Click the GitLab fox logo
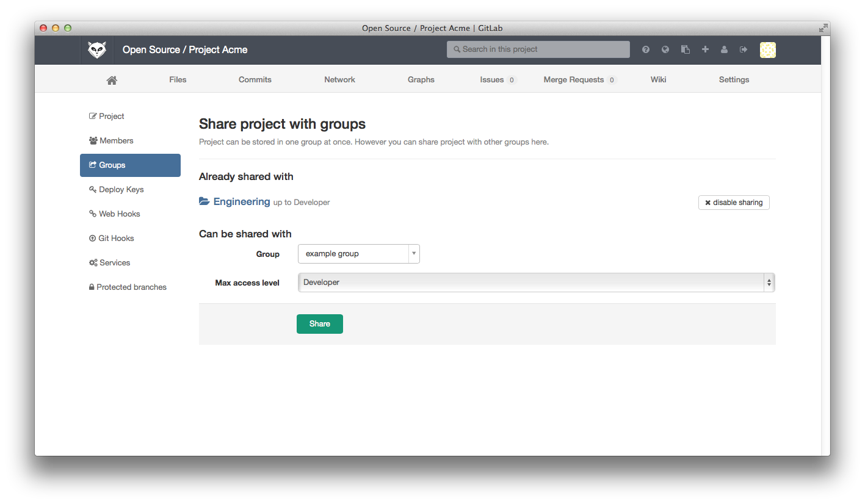Image resolution: width=865 pixels, height=504 pixels. coord(96,49)
